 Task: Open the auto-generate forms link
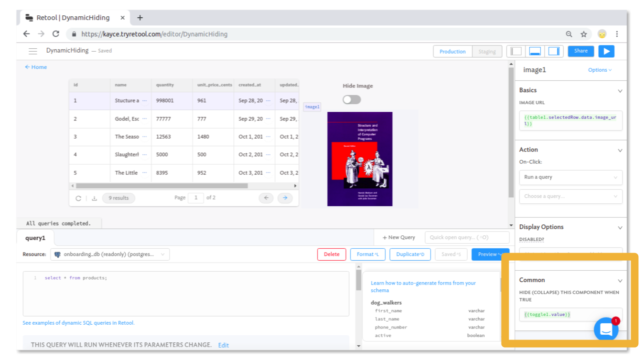423,287
